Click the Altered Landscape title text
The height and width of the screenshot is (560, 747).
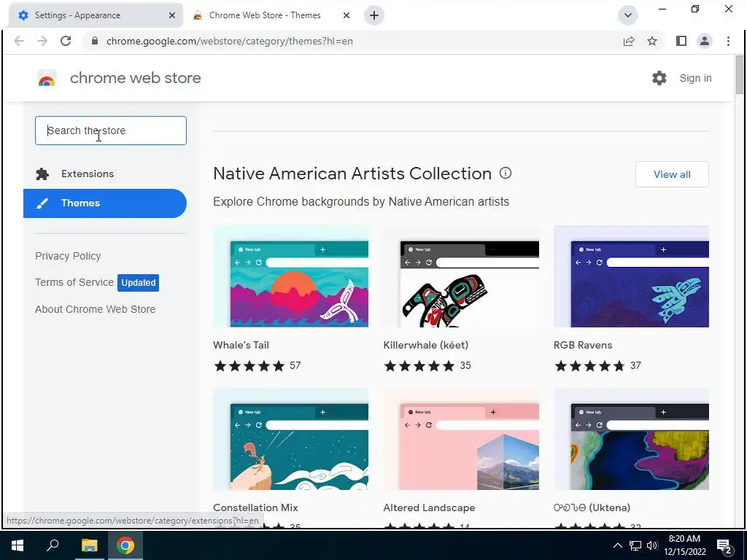pos(429,507)
